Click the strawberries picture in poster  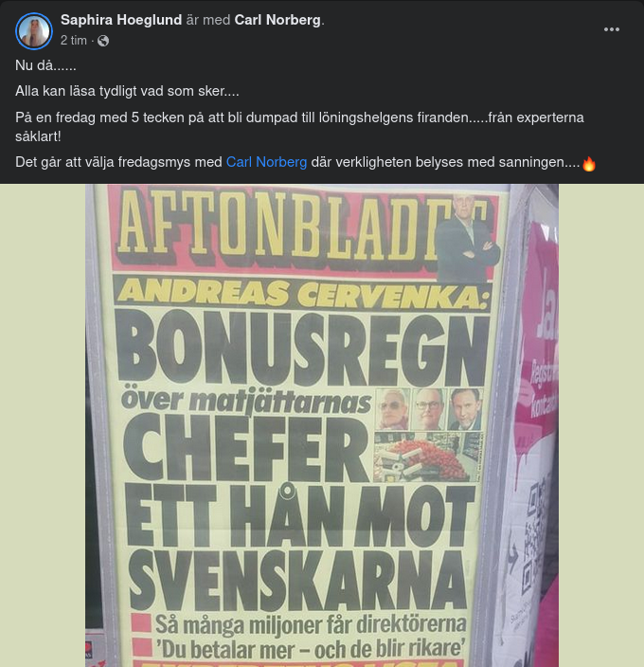pyautogui.click(x=427, y=458)
